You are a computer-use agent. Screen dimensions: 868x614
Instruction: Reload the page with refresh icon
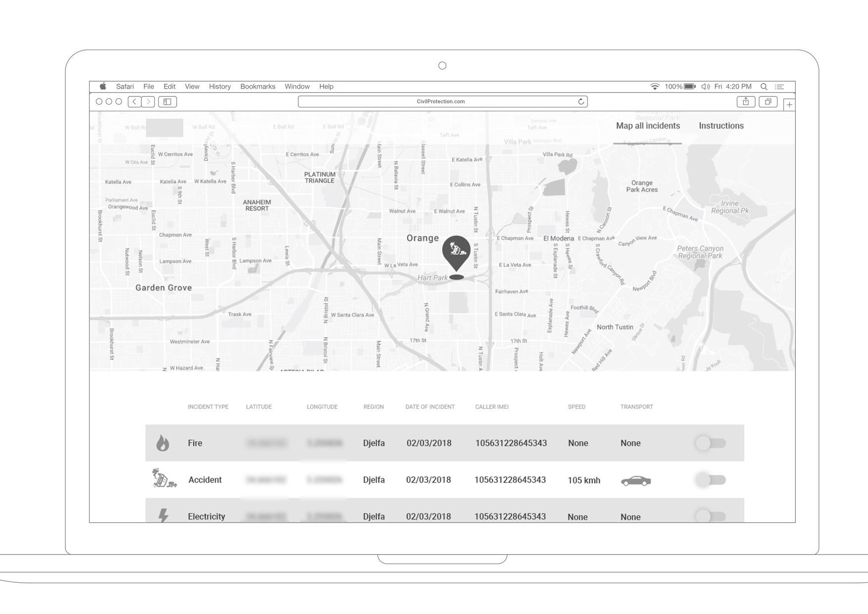(581, 102)
